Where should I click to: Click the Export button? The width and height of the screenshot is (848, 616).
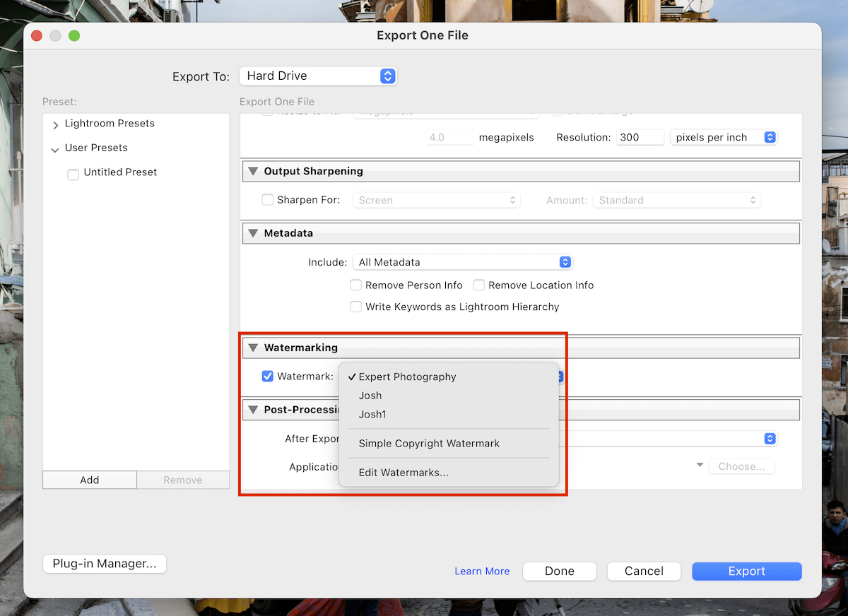pos(746,571)
